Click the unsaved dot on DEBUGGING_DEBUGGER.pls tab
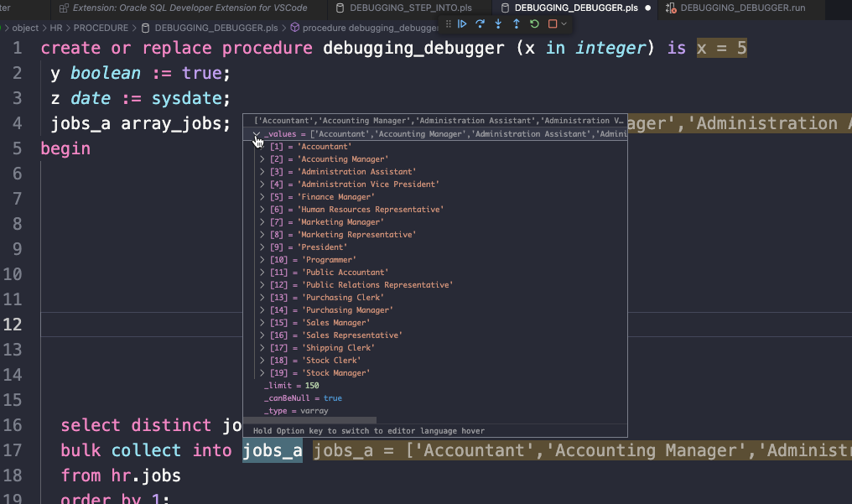 coord(647,8)
